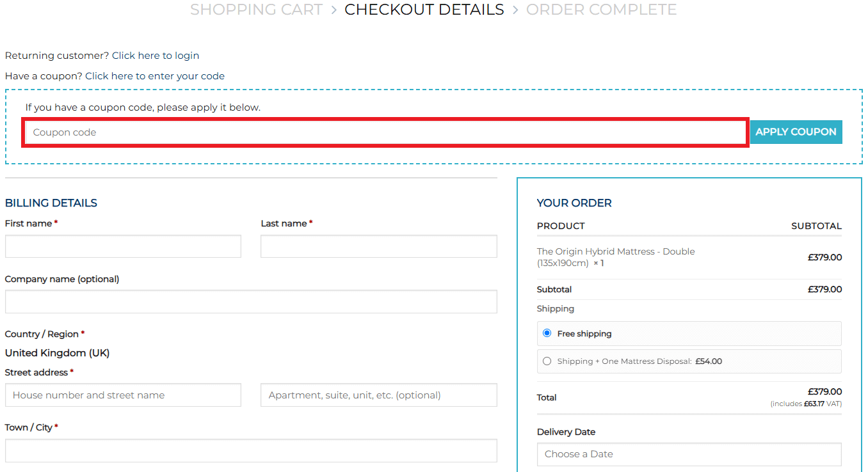Click the Coupon code input field
Image resolution: width=868 pixels, height=472 pixels.
(385, 132)
